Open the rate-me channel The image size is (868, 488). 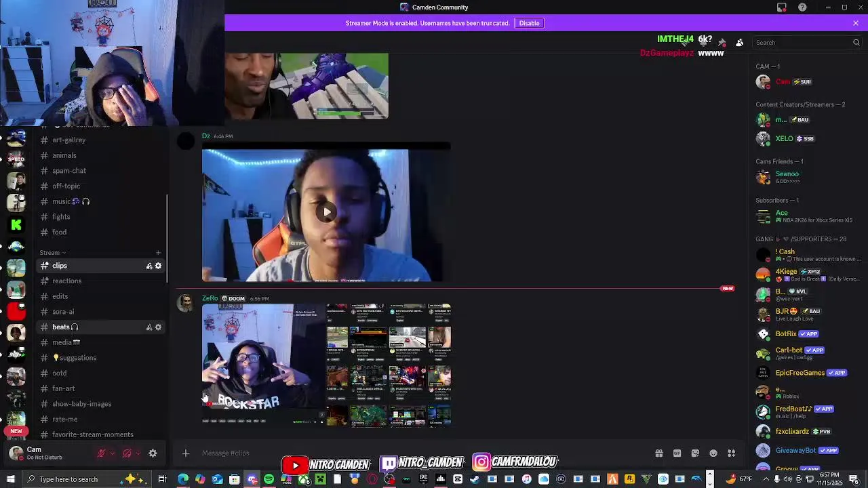coord(100,419)
